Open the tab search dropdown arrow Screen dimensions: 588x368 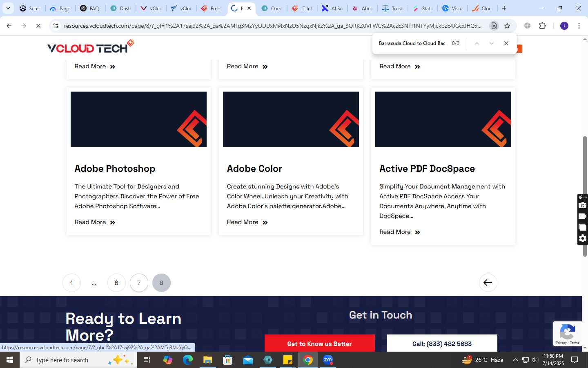8,8
